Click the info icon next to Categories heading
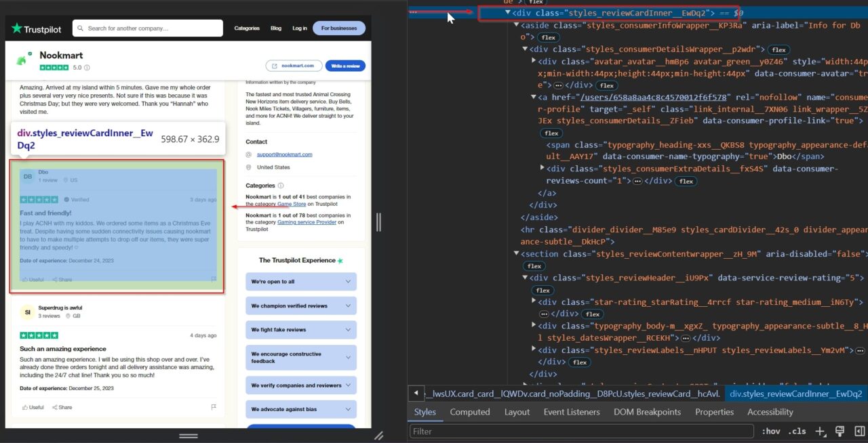 click(x=281, y=186)
